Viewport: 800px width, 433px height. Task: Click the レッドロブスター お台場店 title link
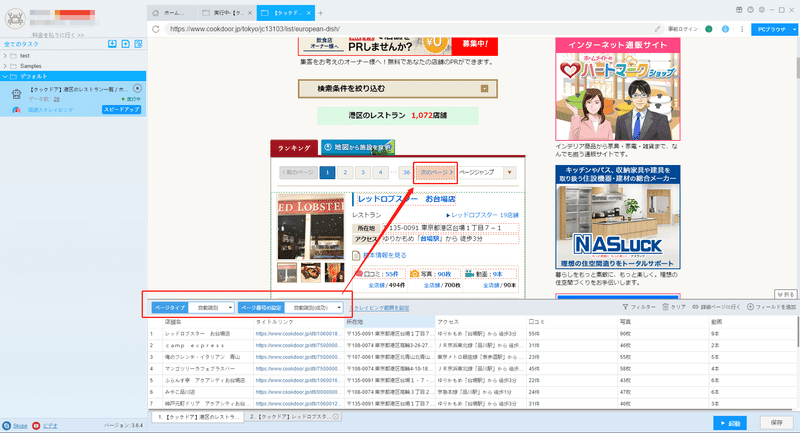pos(407,199)
